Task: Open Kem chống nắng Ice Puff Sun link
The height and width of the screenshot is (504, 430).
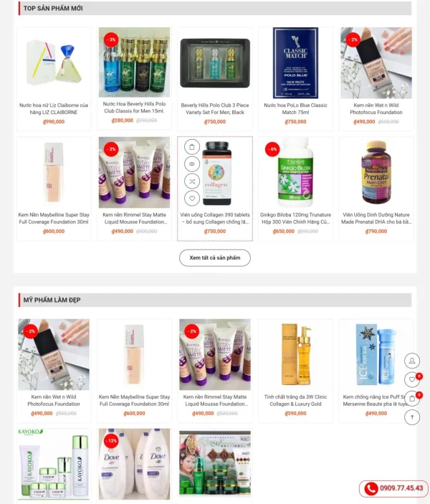Action: point(374,401)
